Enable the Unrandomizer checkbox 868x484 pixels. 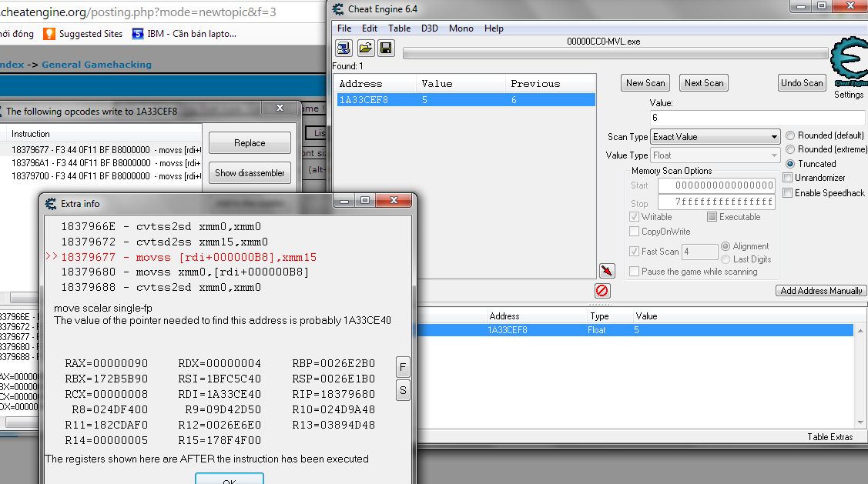pos(788,178)
